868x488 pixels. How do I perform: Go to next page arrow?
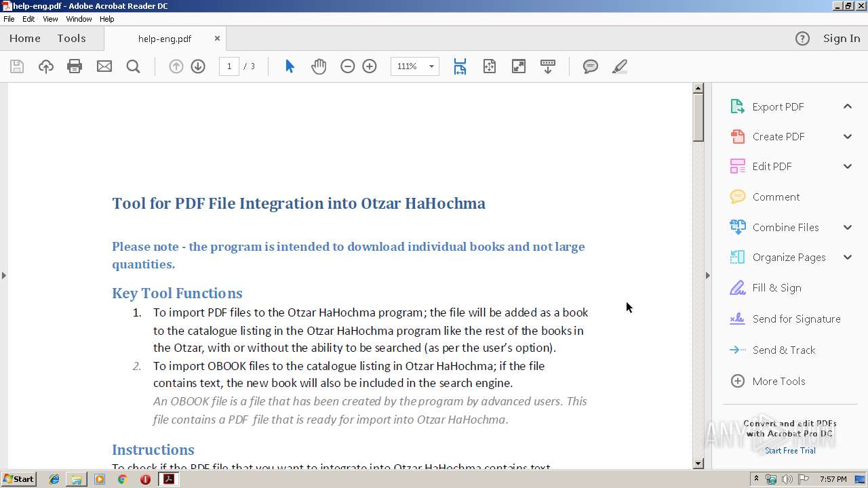[198, 66]
